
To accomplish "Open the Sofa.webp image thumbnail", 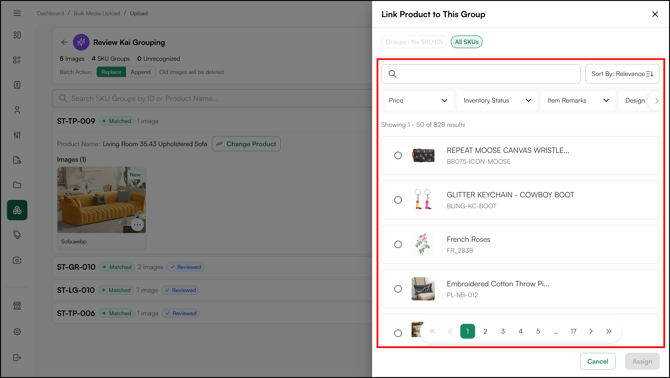I will coord(102,200).
